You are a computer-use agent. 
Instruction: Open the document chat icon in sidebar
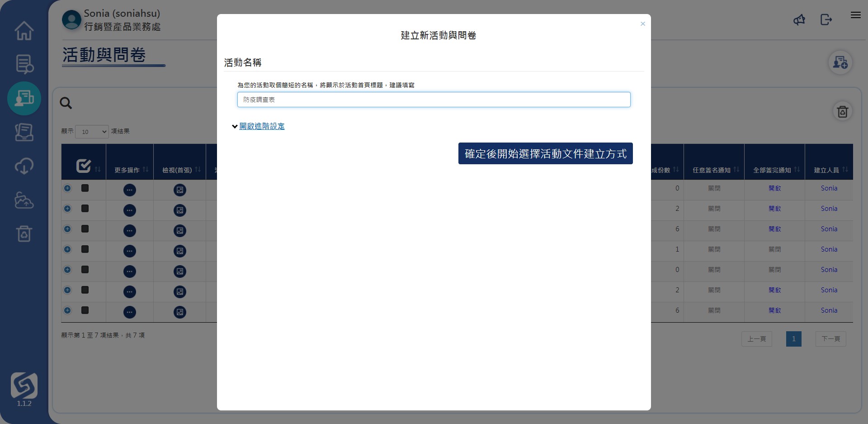tap(24, 64)
